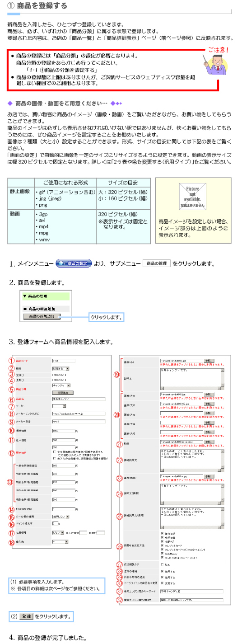Click the 画像(小) 説明文 text area
The width and height of the screenshot is (242, 644).
(x=192, y=379)
